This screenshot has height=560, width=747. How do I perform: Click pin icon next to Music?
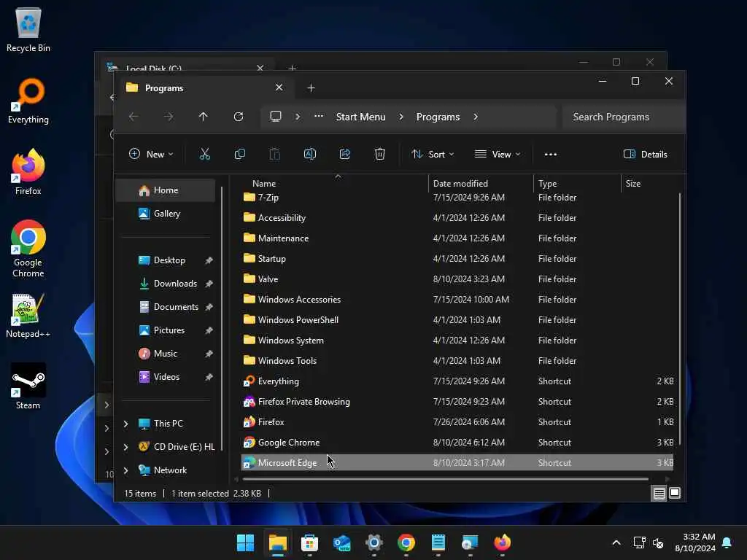[x=209, y=354]
